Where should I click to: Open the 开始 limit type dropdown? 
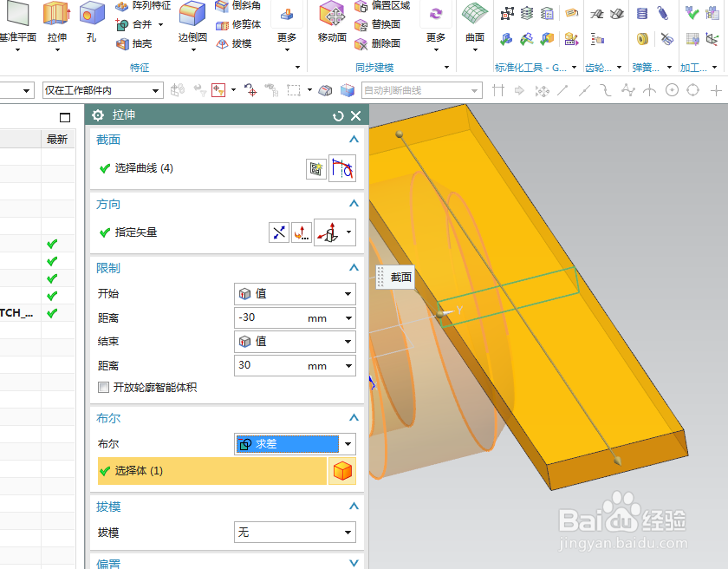(295, 293)
